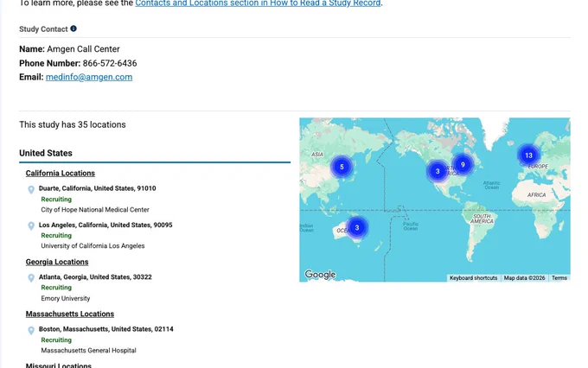Image resolution: width=588 pixels, height=368 pixels.
Task: Click the Africa label on the map
Action: pyautogui.click(x=536, y=195)
